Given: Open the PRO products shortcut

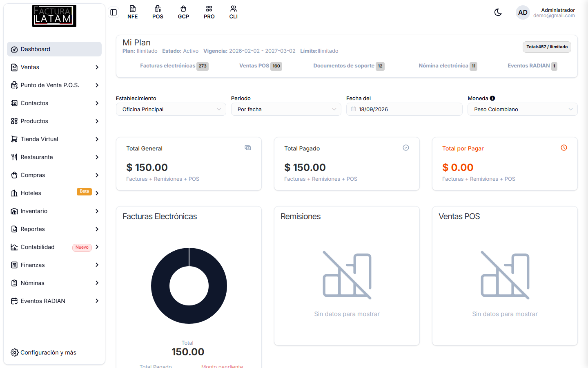Looking at the screenshot, I should coord(209,12).
